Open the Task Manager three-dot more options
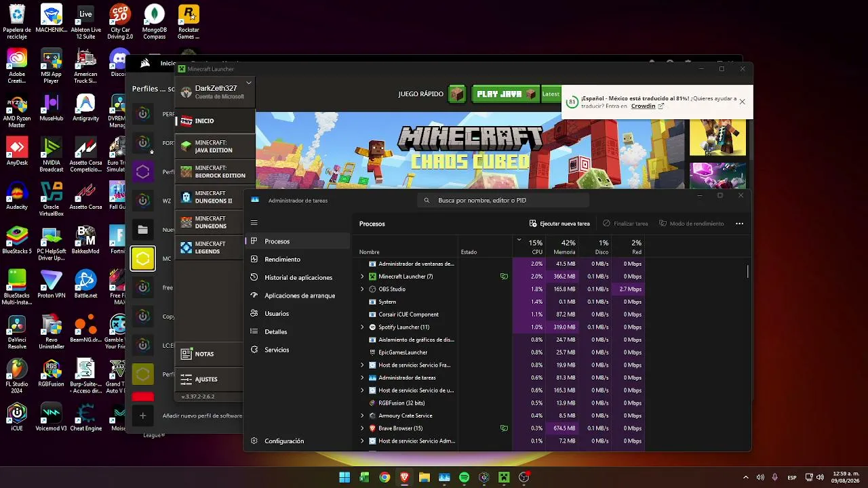This screenshot has width=868, height=488. pos(739,224)
